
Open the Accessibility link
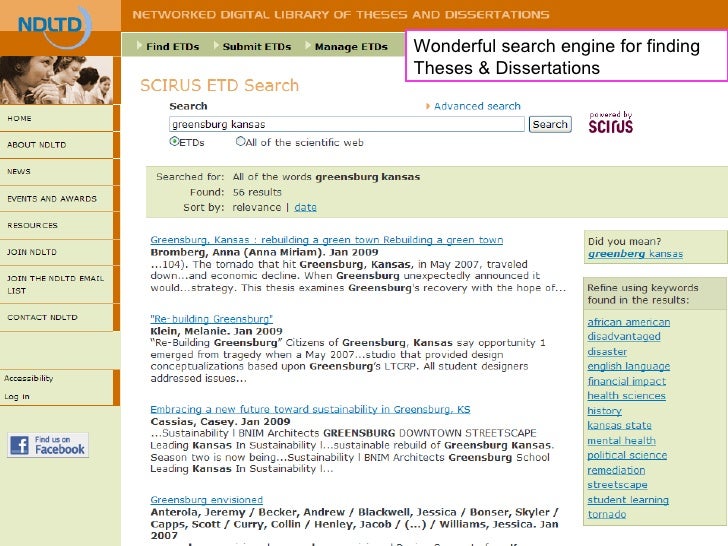coord(29,378)
